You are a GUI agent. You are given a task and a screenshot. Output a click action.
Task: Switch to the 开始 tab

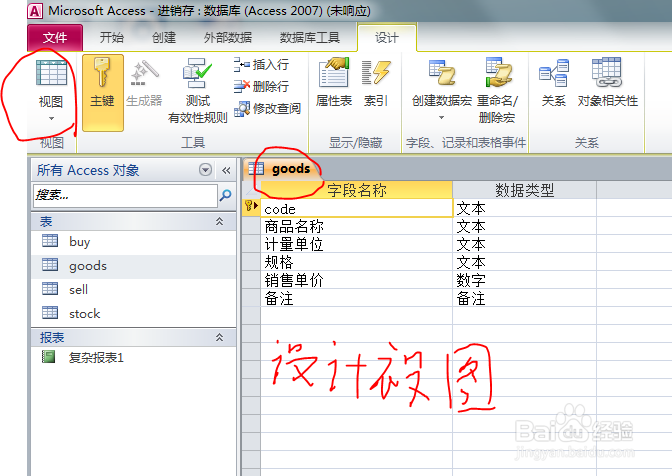(111, 38)
